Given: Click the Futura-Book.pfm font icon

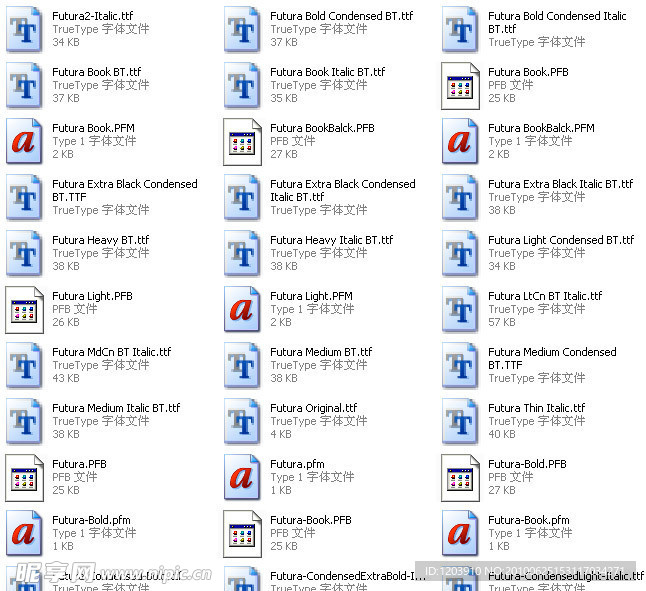Looking at the screenshot, I should 460,533.
